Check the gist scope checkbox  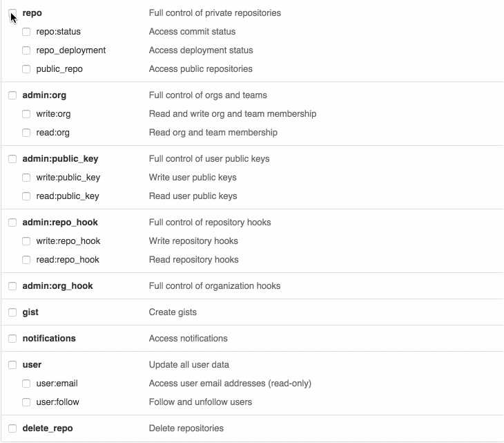[x=12, y=312]
